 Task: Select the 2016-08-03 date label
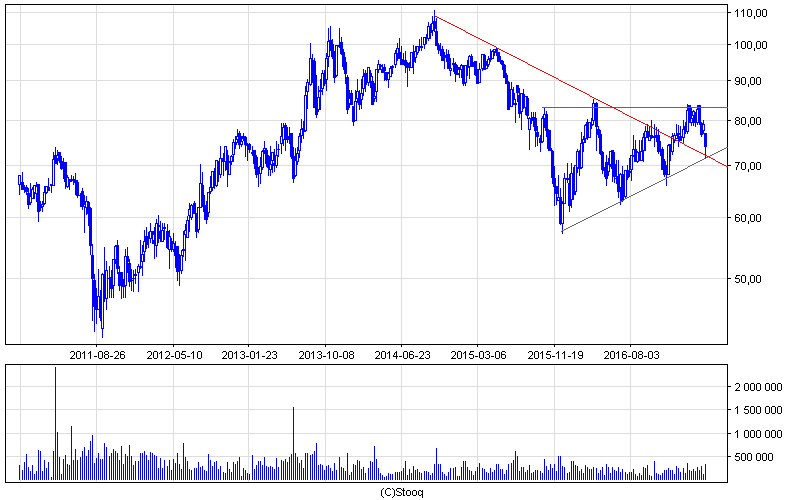pos(631,355)
